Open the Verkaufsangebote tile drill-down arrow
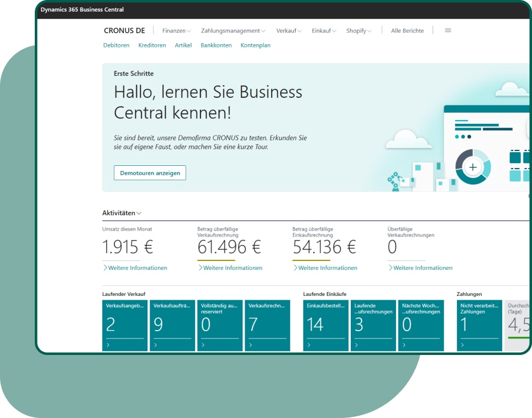This screenshot has height=418, width=532. [108, 343]
